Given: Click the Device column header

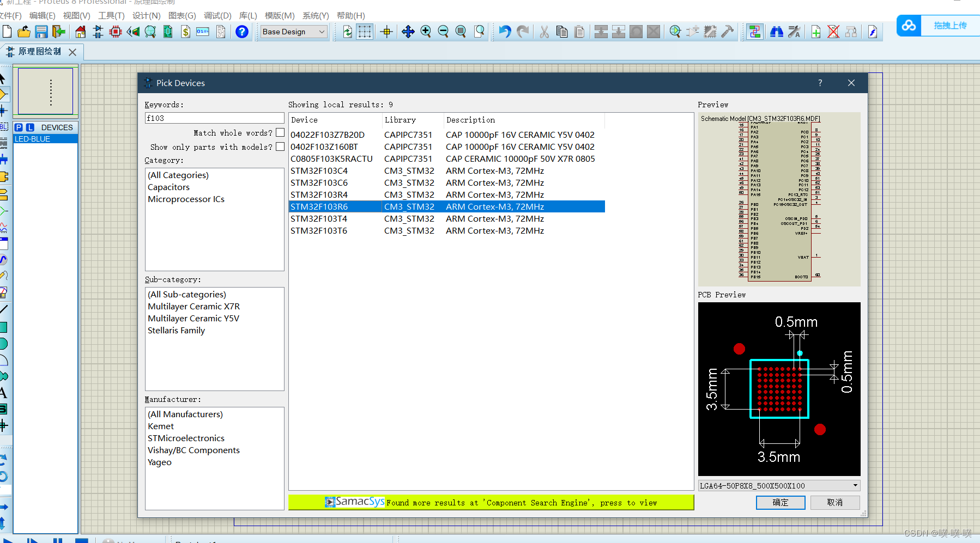Looking at the screenshot, I should 335,120.
